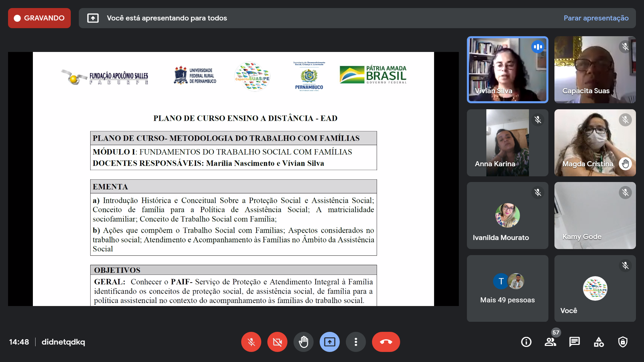Open the chat messages panel
The image size is (644, 362).
click(574, 342)
